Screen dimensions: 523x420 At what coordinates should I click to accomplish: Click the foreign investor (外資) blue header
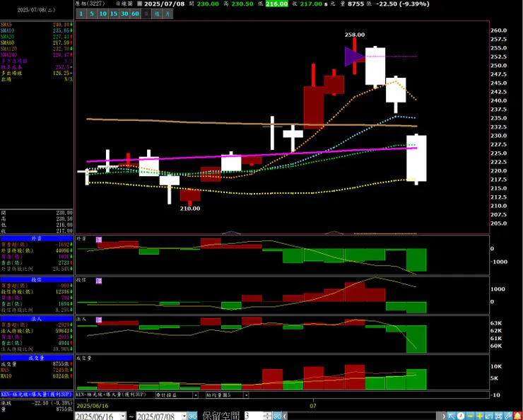[x=36, y=238]
